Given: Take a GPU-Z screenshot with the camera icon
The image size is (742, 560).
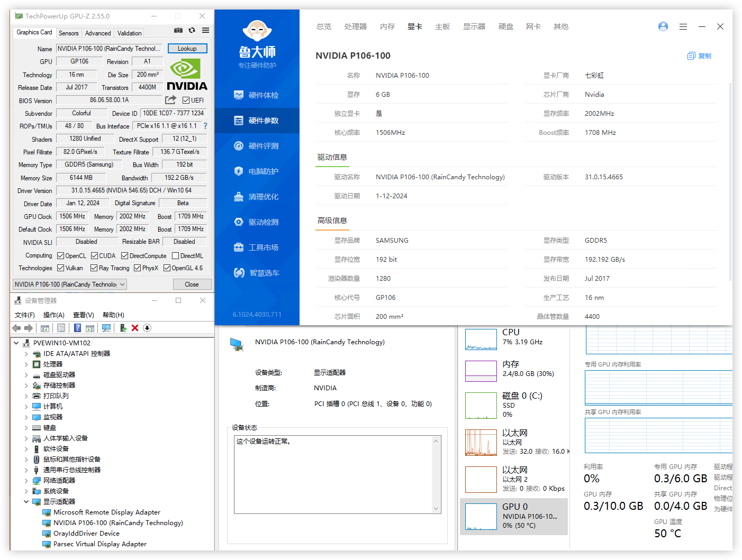Looking at the screenshot, I should click(178, 30).
